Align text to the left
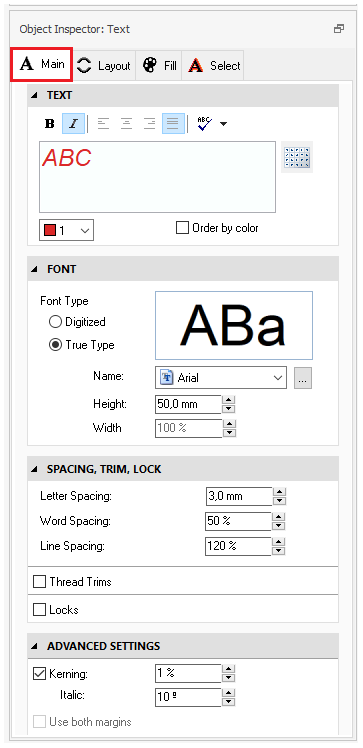This screenshot has height=748, width=363. click(x=103, y=124)
